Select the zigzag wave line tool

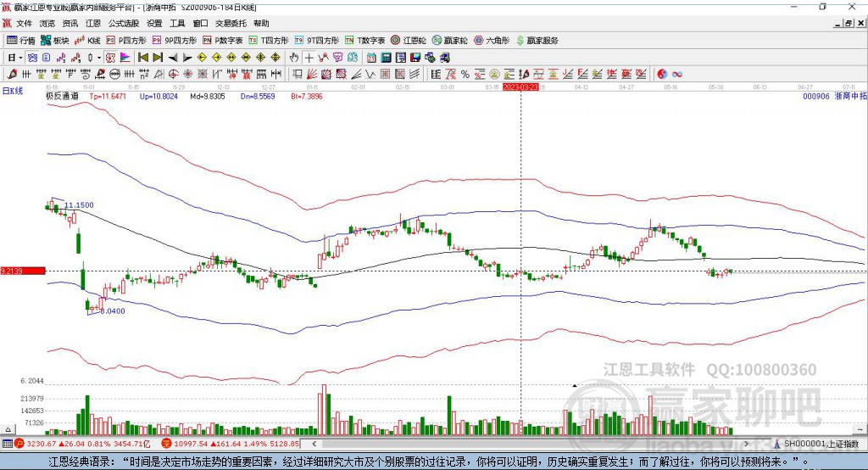370,74
